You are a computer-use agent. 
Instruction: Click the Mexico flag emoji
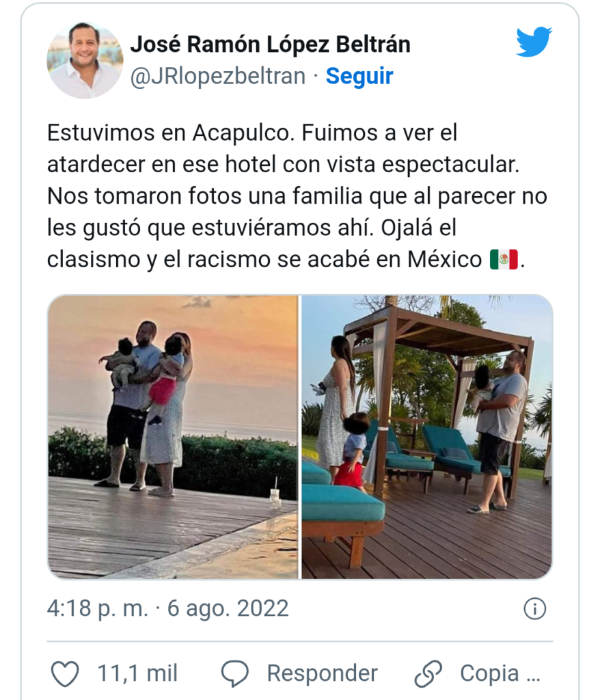504,259
